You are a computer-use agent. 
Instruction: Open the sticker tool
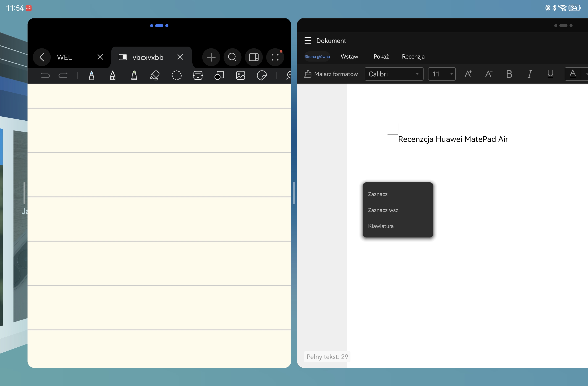[262, 75]
